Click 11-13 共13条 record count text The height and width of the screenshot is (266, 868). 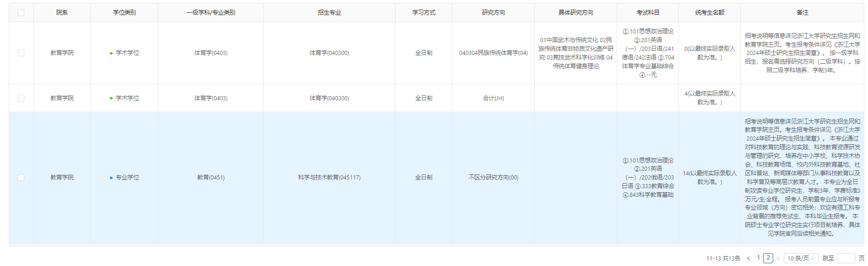(723, 259)
